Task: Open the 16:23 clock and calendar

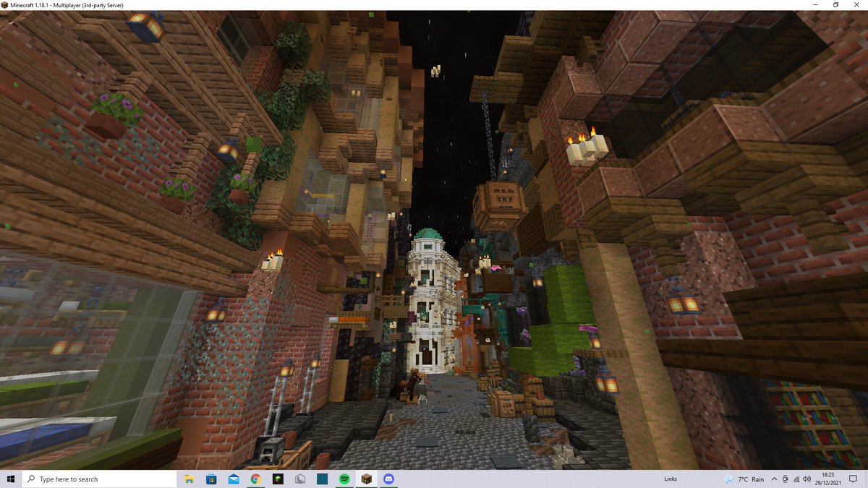Action: pos(829,479)
